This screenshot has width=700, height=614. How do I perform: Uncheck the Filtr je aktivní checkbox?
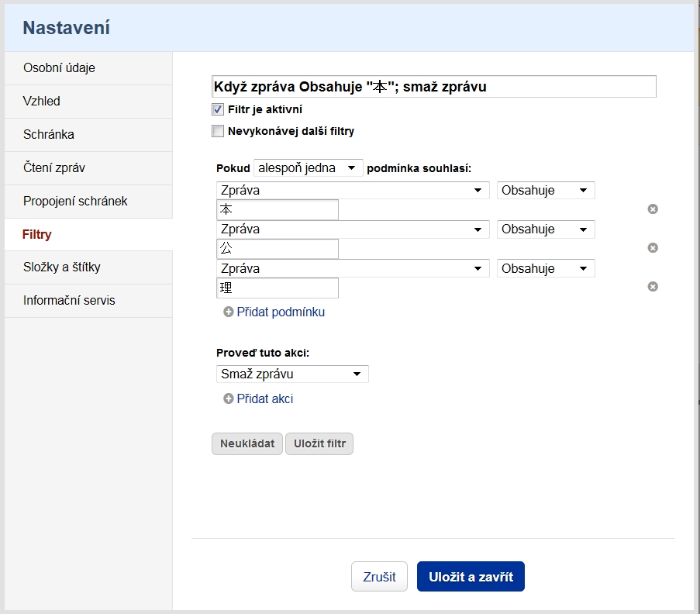(x=218, y=109)
